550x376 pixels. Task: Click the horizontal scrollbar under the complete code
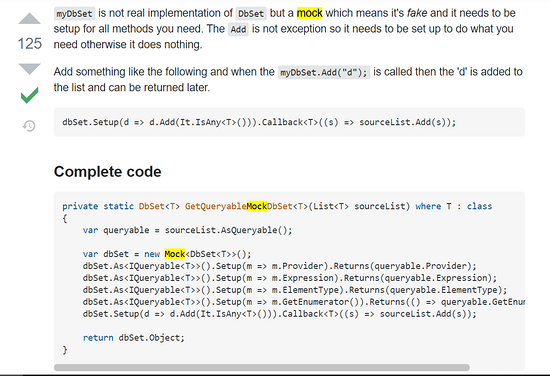coord(262,367)
